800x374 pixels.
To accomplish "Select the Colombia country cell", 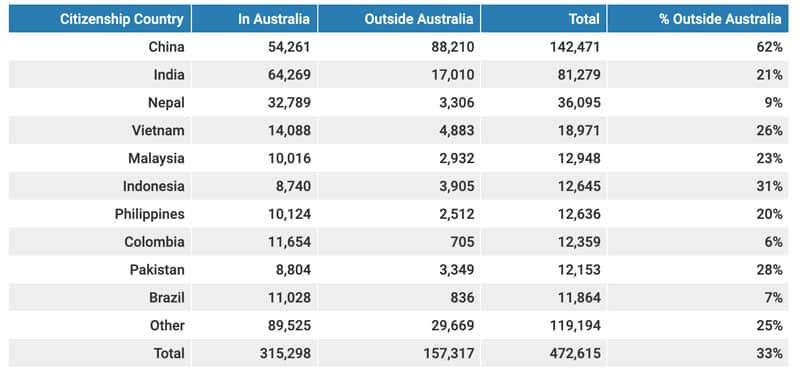I will (x=154, y=242).
